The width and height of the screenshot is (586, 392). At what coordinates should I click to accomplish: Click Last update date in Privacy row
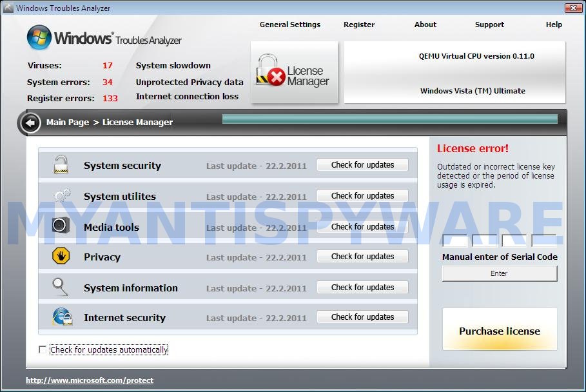[257, 257]
